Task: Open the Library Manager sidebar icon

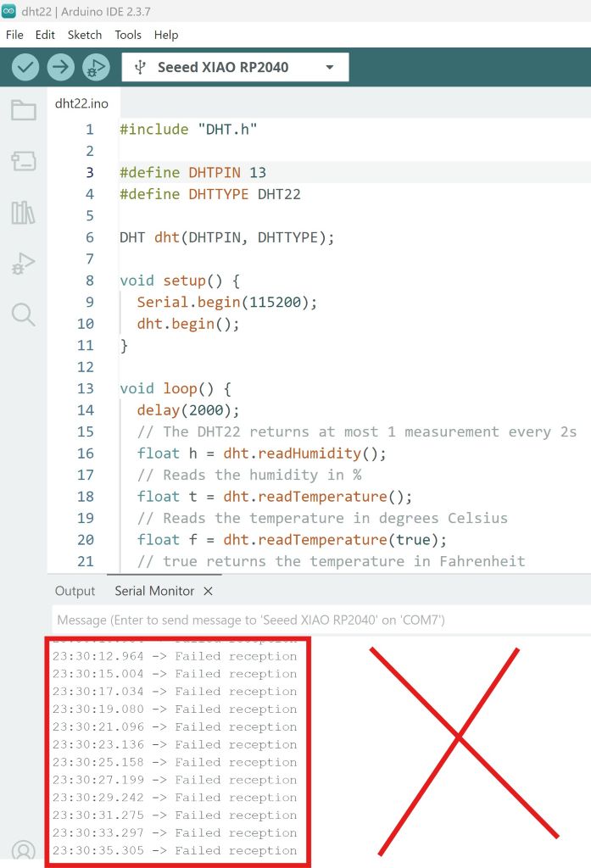Action: 23,213
